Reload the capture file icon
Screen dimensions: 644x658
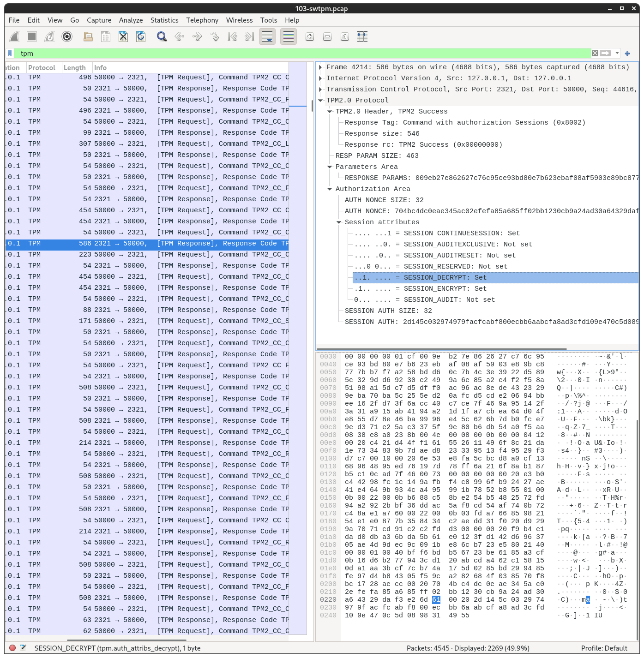tap(141, 36)
